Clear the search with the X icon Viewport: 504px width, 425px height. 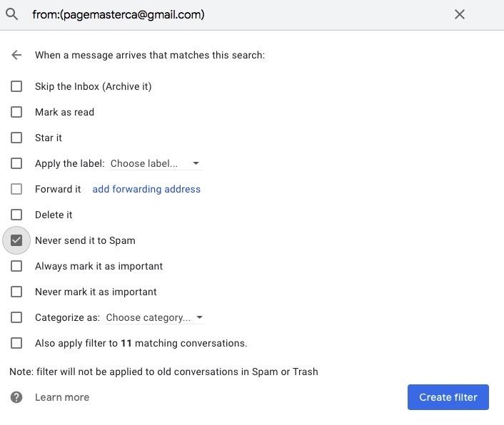(x=460, y=14)
